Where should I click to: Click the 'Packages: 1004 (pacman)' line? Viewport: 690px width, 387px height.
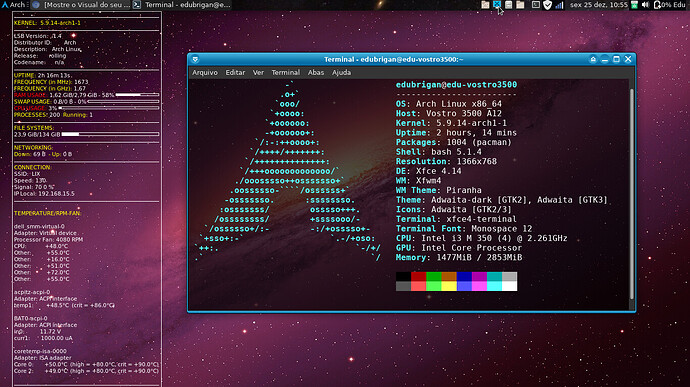453,143
